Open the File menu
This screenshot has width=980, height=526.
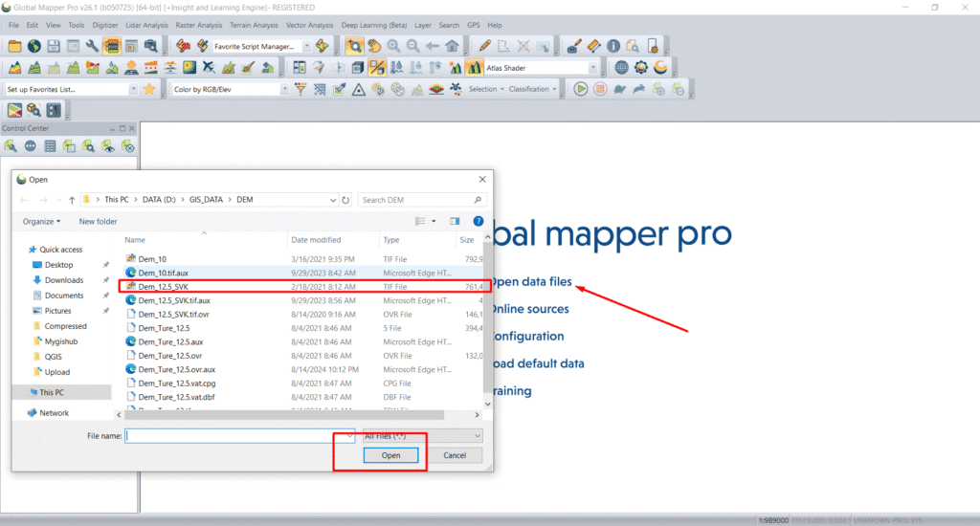tap(13, 25)
